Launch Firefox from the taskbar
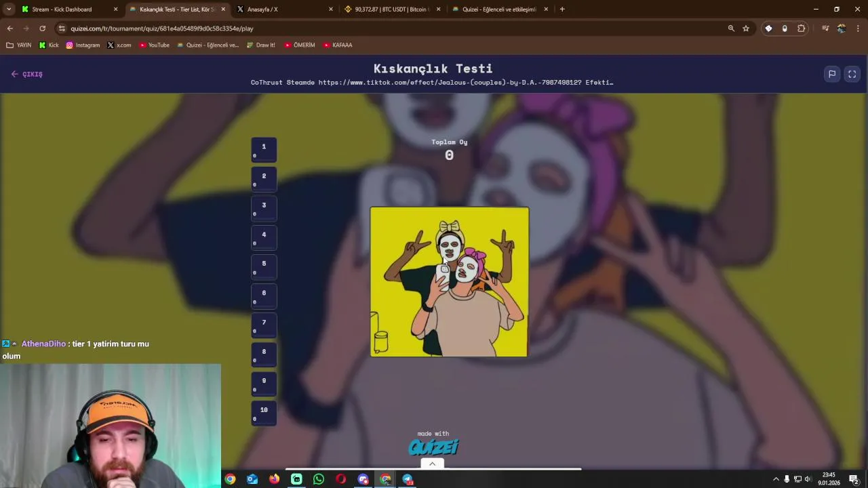868x488 pixels. click(274, 479)
